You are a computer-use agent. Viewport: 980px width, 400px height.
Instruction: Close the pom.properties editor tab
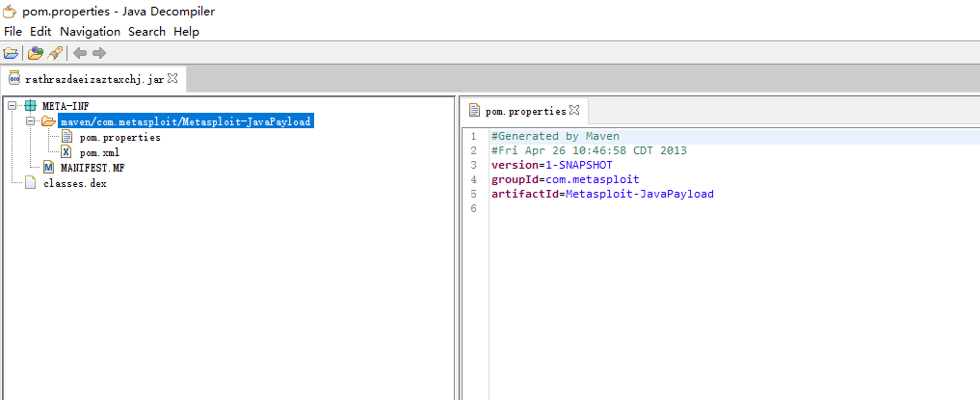click(574, 110)
